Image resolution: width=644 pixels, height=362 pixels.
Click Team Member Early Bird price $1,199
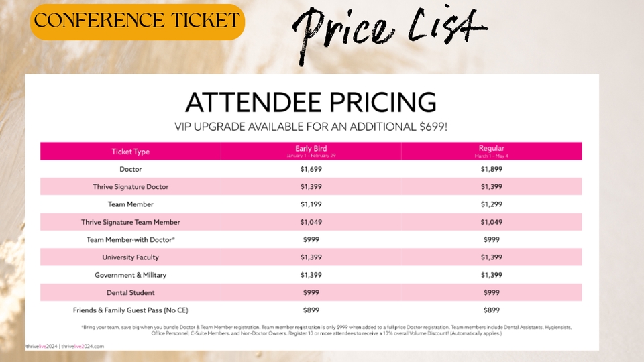pyautogui.click(x=311, y=204)
